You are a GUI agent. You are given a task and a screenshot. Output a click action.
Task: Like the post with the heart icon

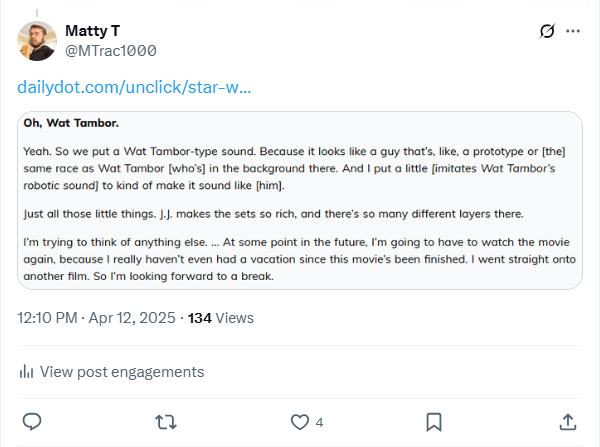pos(299,422)
